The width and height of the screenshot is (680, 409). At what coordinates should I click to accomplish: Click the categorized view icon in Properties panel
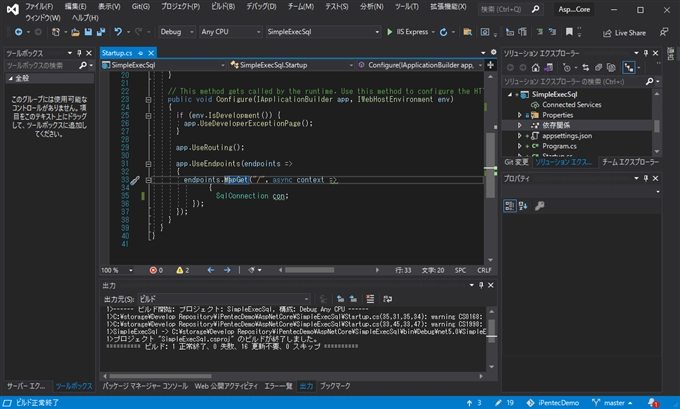pyautogui.click(x=510, y=206)
